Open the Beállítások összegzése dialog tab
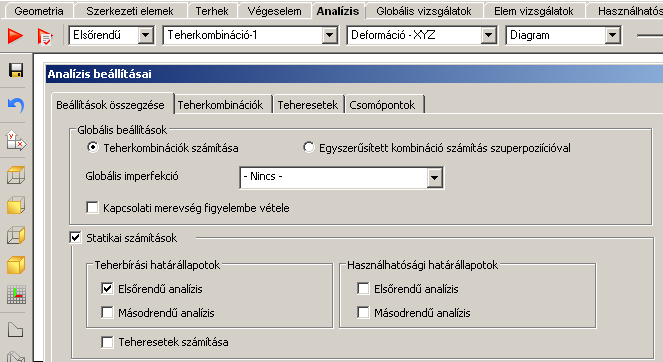Image resolution: width=663 pixels, height=362 pixels. 111,104
